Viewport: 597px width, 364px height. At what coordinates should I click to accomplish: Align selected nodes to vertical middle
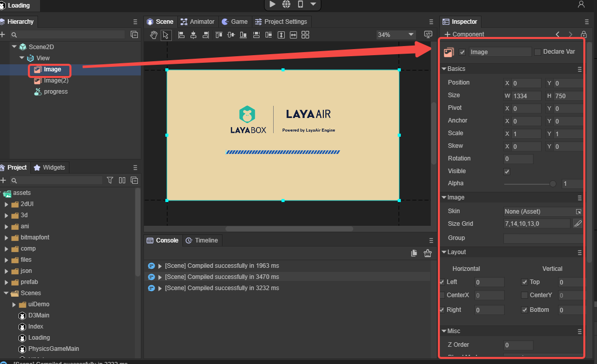pos(231,35)
